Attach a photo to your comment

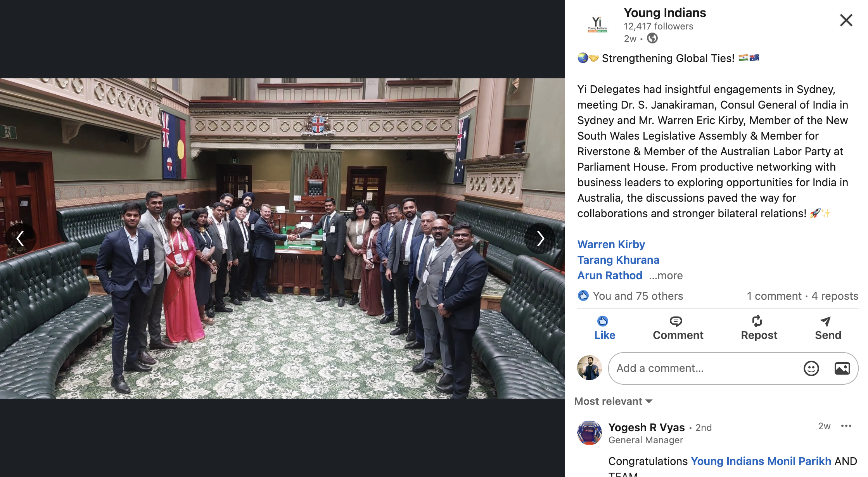[842, 368]
